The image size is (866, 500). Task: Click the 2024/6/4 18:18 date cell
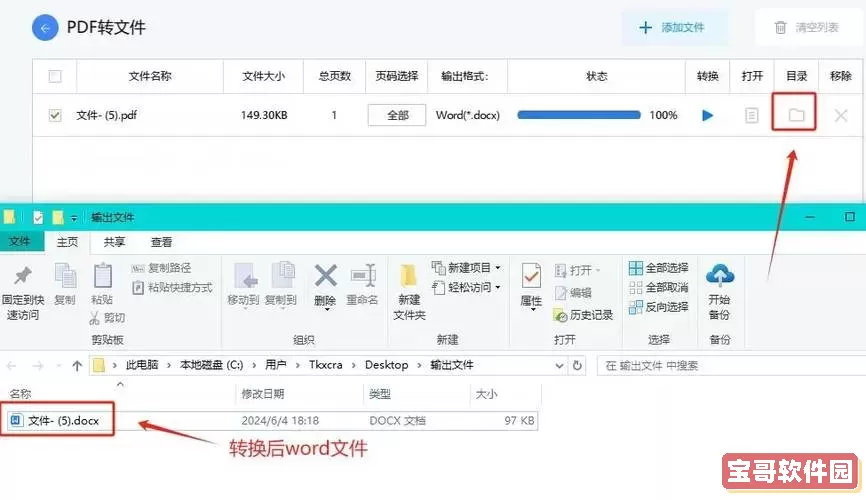click(x=280, y=420)
